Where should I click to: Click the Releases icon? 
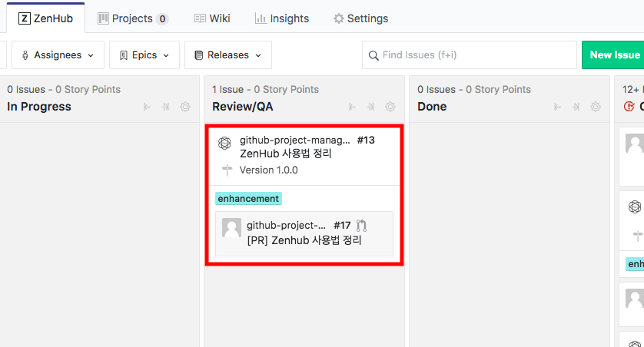click(199, 55)
